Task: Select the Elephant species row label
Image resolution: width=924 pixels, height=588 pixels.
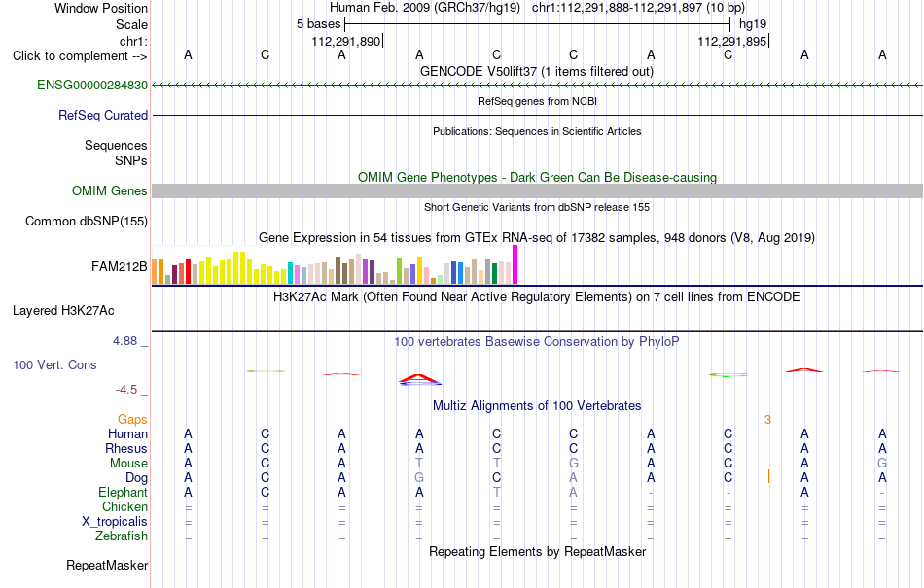Action: pos(124,492)
